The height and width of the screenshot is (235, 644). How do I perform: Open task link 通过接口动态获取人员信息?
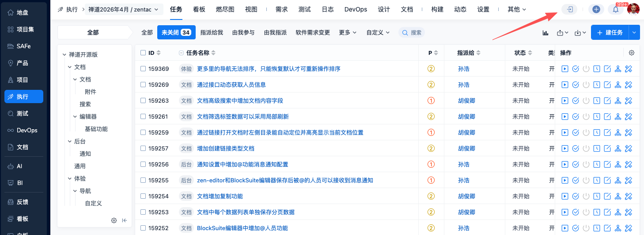tap(231, 85)
